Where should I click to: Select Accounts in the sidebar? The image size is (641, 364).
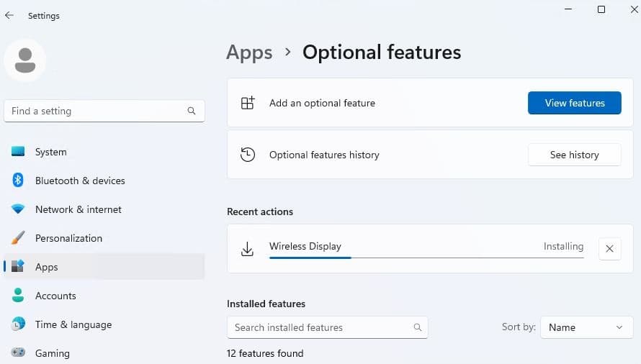tap(104, 296)
